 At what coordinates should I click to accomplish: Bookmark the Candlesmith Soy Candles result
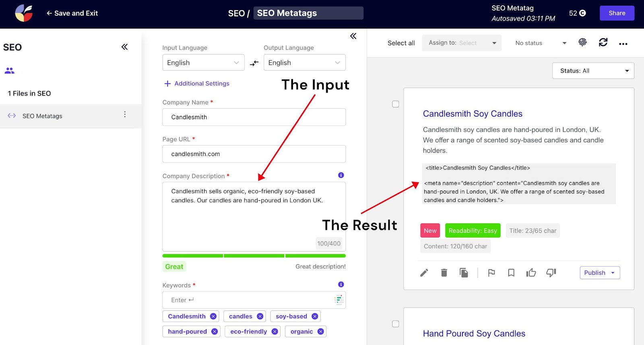pyautogui.click(x=511, y=273)
